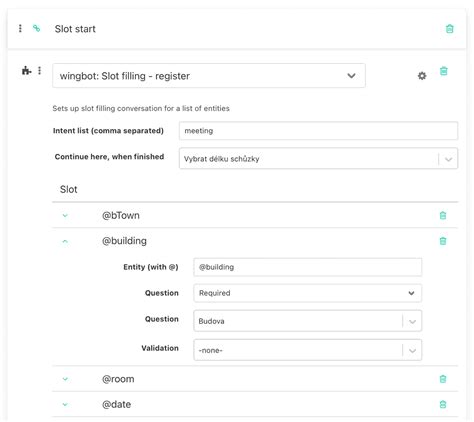Open the Continue here when finished dropdown

click(x=318, y=159)
